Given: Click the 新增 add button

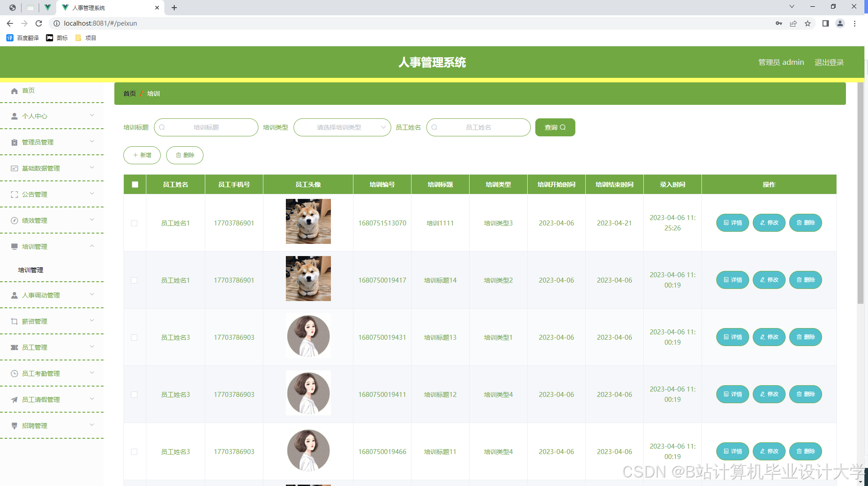Looking at the screenshot, I should 142,155.
